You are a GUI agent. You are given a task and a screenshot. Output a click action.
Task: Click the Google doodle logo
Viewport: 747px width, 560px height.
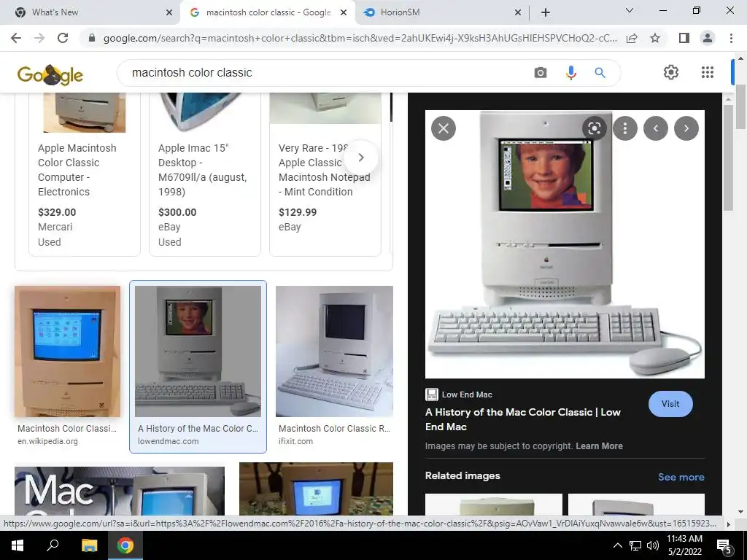click(50, 74)
